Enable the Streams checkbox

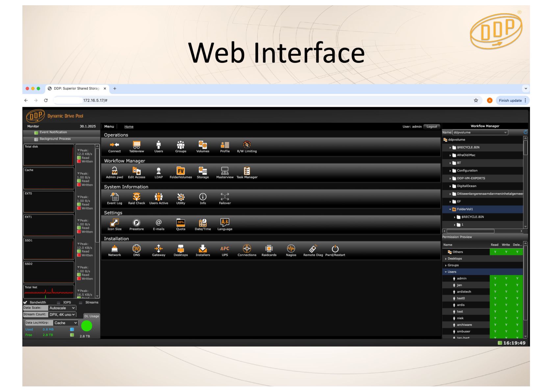coord(81,302)
